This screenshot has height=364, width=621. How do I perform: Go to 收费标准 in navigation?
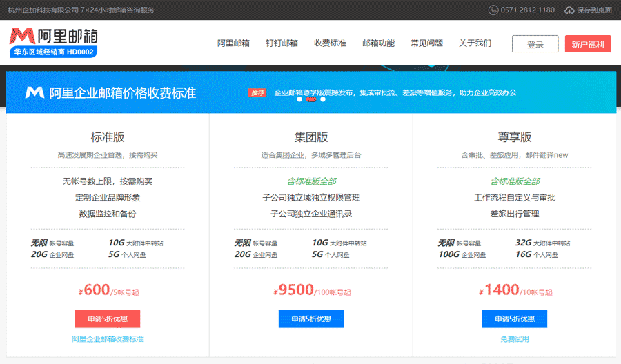(x=330, y=43)
